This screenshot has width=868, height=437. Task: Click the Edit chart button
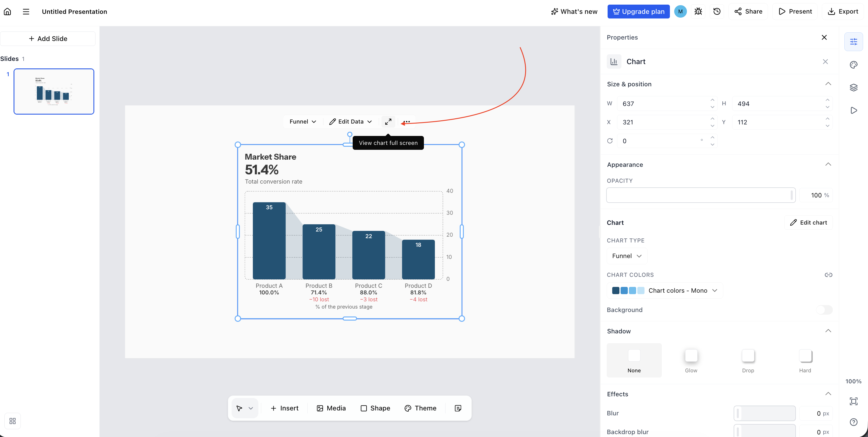(808, 223)
